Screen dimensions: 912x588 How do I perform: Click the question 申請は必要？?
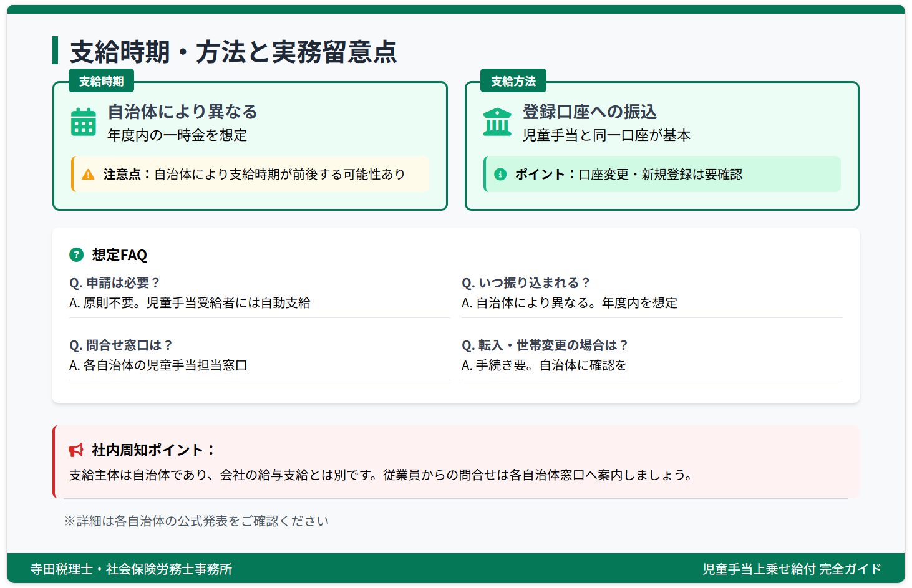coord(115,283)
